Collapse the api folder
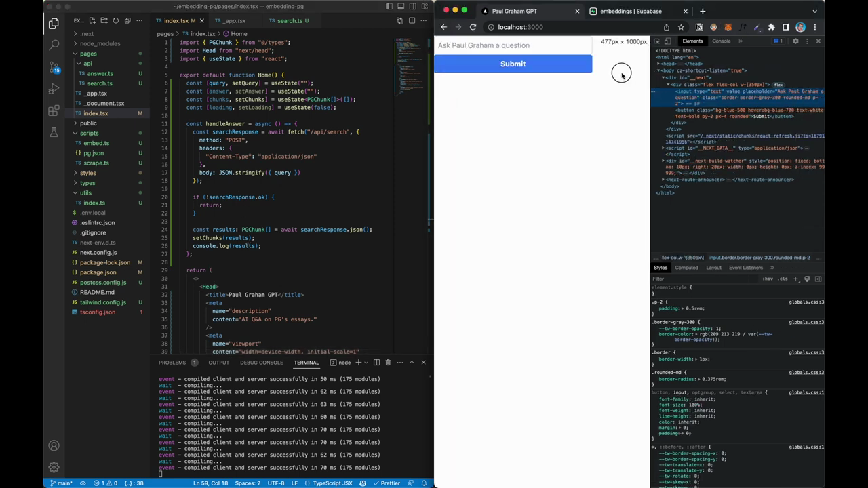The height and width of the screenshot is (488, 868). pos(87,64)
